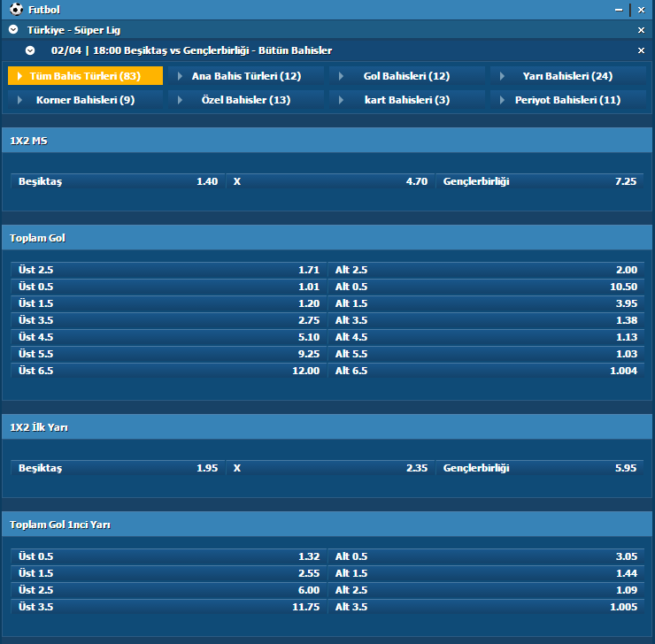The height and width of the screenshot is (644, 655).
Task: Collapse the 1X2 MS market header
Action: click(327, 141)
